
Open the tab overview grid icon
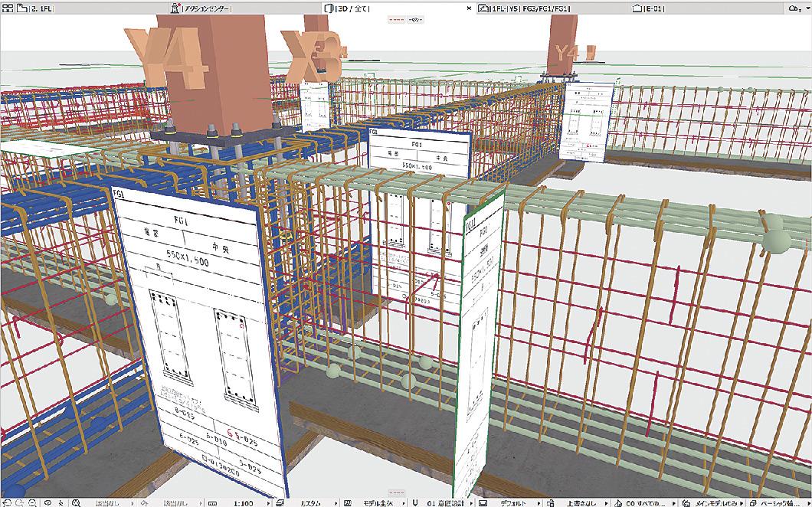[x=8, y=8]
